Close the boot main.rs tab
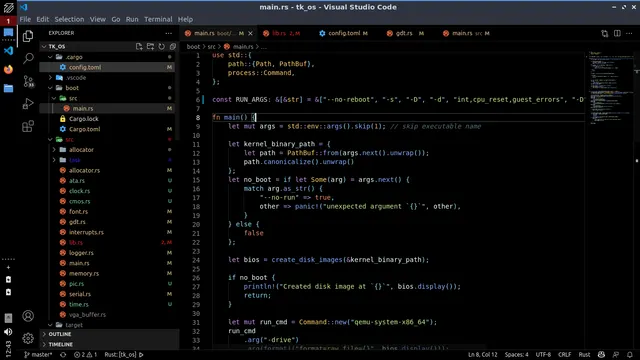640x360 pixels. coord(250,33)
